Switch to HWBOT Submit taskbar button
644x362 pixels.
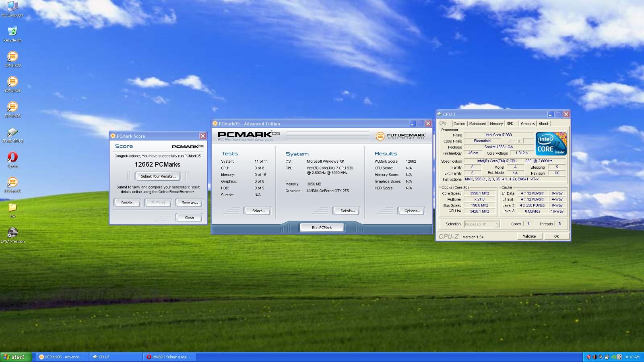coord(169,357)
